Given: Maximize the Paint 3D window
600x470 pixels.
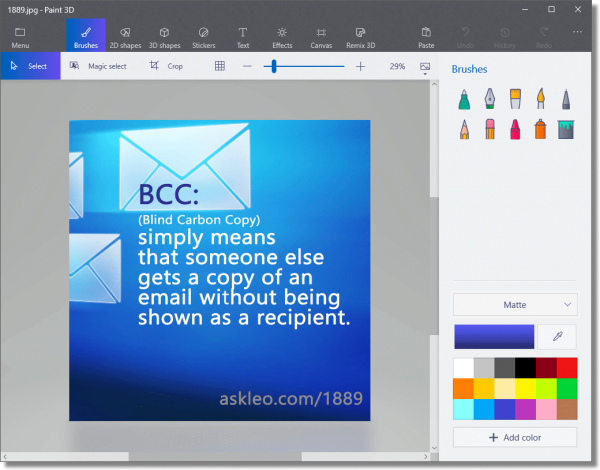Looking at the screenshot, I should click(x=551, y=9).
